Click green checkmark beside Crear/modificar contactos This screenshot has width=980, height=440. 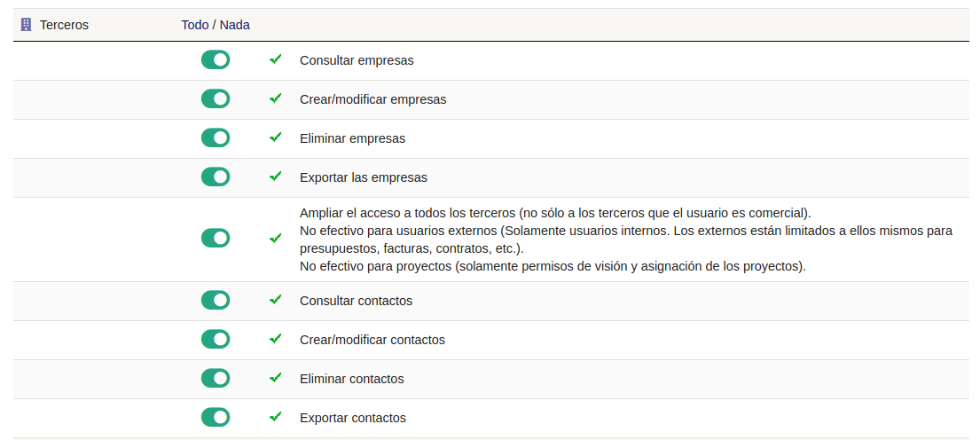click(x=275, y=339)
